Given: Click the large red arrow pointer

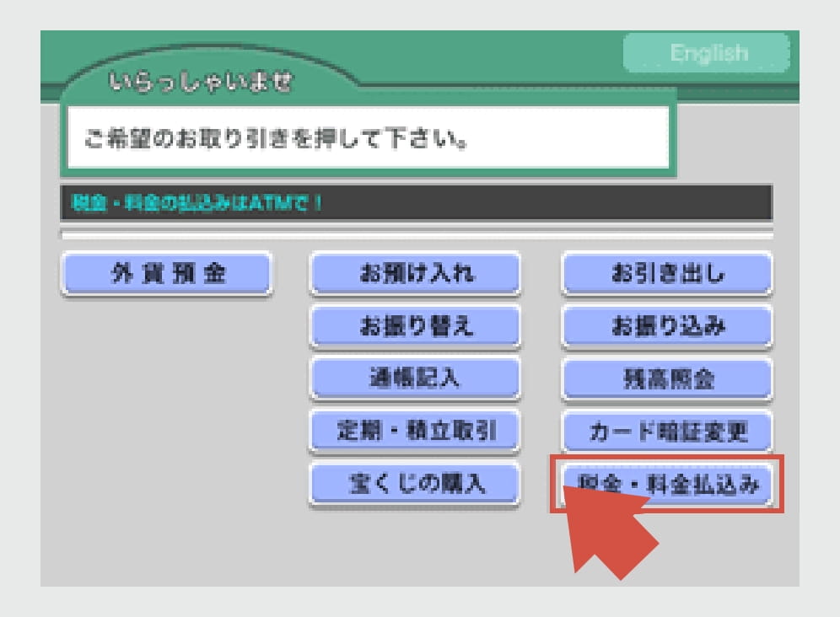Looking at the screenshot, I should click(609, 531).
